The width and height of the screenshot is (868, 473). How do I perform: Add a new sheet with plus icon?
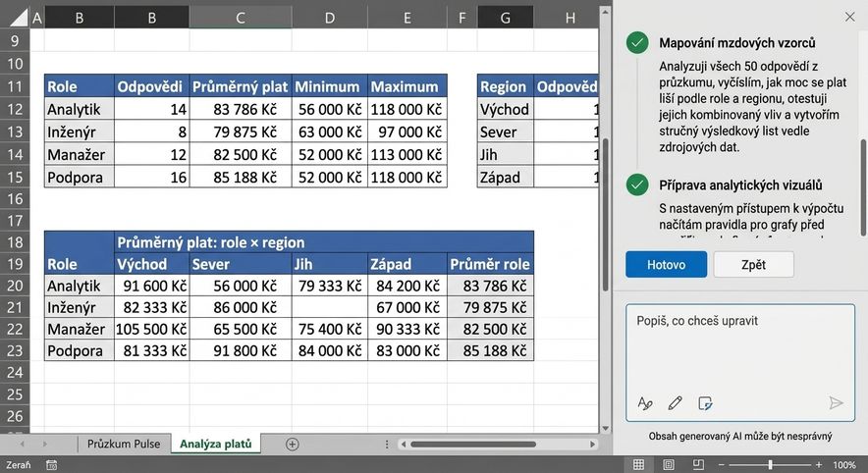click(x=293, y=444)
